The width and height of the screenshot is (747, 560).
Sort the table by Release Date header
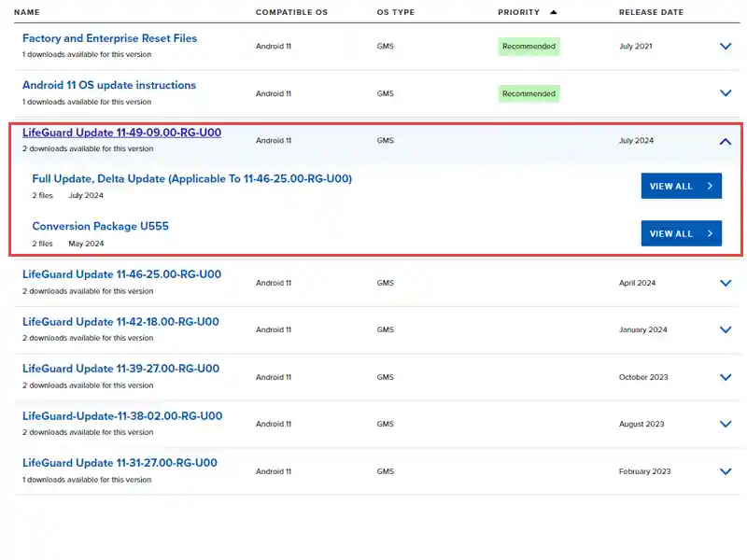(x=651, y=12)
